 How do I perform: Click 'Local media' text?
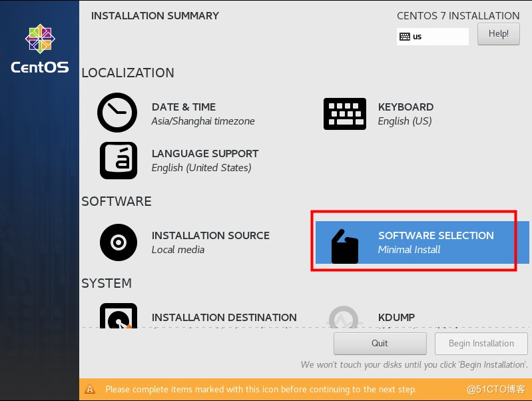[178, 250]
